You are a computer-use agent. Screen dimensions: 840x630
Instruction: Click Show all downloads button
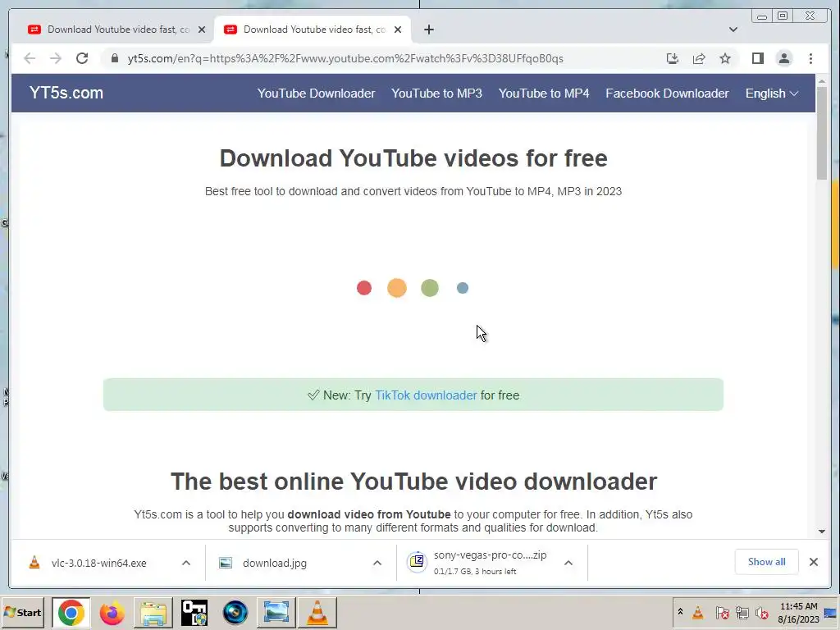(767, 562)
